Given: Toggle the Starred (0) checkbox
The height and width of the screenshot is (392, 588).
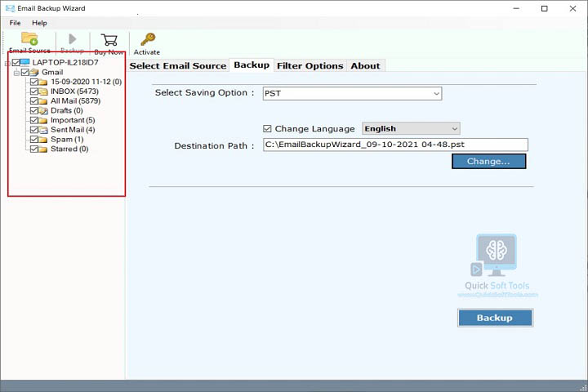Looking at the screenshot, I should click(x=34, y=149).
